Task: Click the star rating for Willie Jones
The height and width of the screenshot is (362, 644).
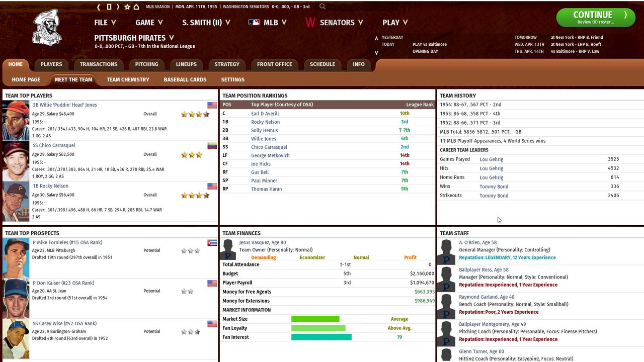Action: (x=196, y=115)
